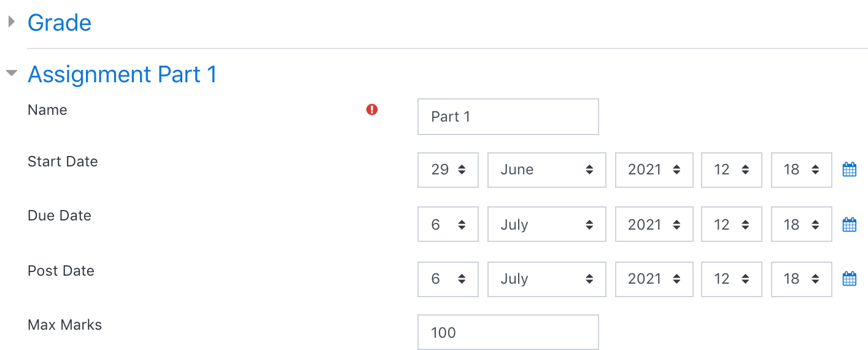868x350 pixels.
Task: Open the Grade section heading link
Action: click(60, 23)
